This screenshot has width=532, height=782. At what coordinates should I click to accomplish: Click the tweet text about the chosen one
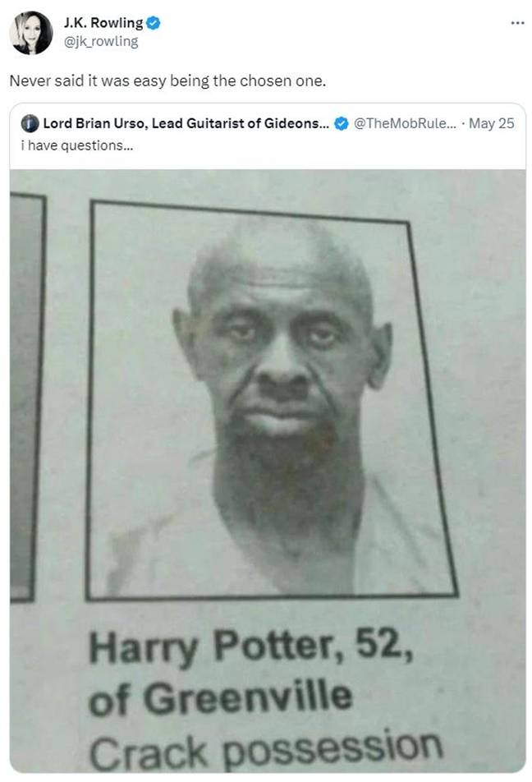(x=167, y=80)
